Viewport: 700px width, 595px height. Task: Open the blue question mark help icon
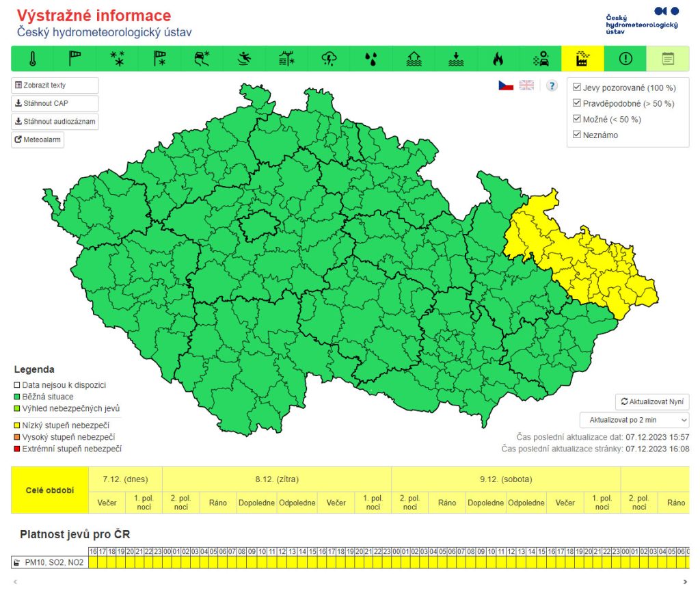click(x=552, y=85)
